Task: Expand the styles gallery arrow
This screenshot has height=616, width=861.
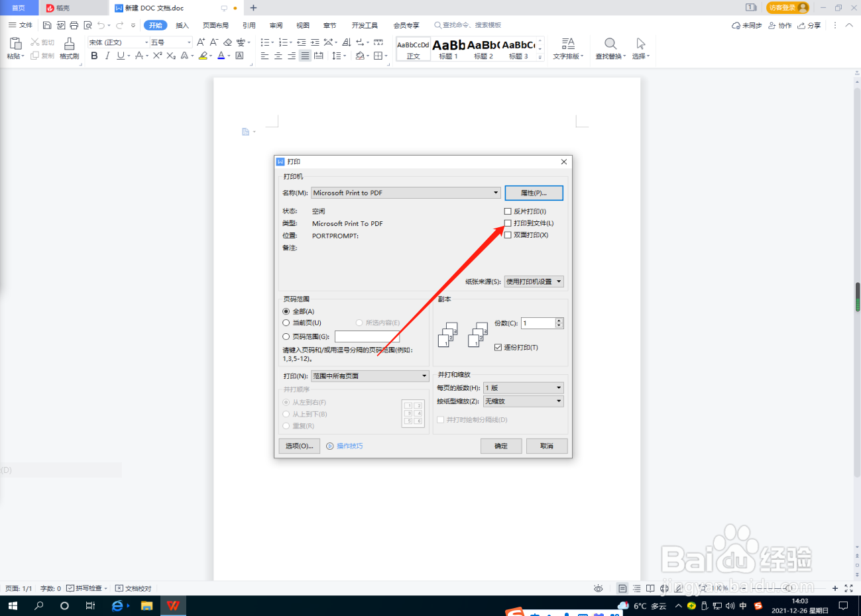Action: (x=540, y=58)
